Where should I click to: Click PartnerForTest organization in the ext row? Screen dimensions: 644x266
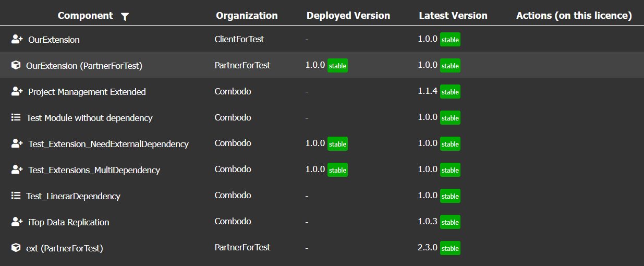242,247
